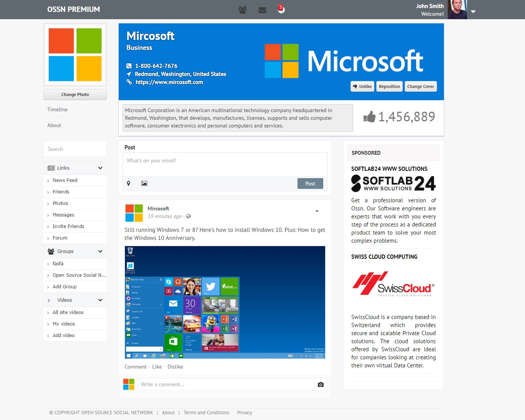
Task: Click the camera icon in the comment box
Action: (x=321, y=384)
